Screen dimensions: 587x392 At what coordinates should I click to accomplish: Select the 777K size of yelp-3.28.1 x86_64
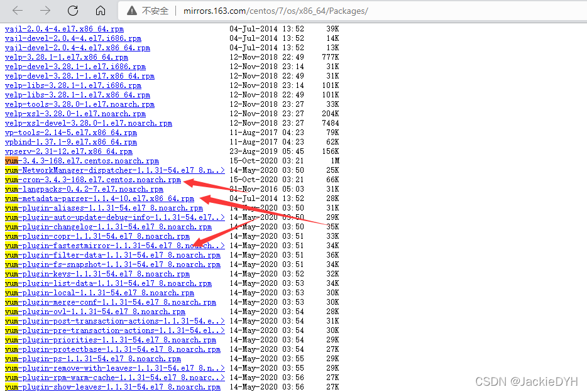(x=330, y=57)
